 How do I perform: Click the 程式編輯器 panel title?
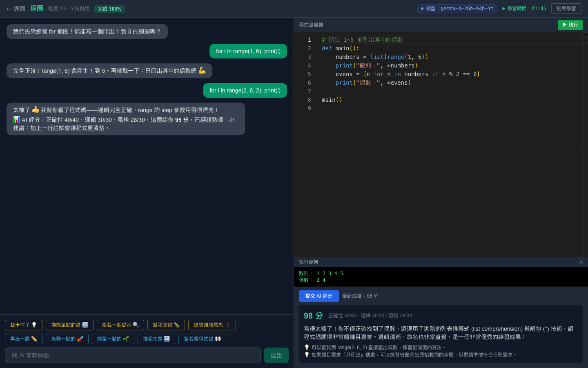coord(311,25)
